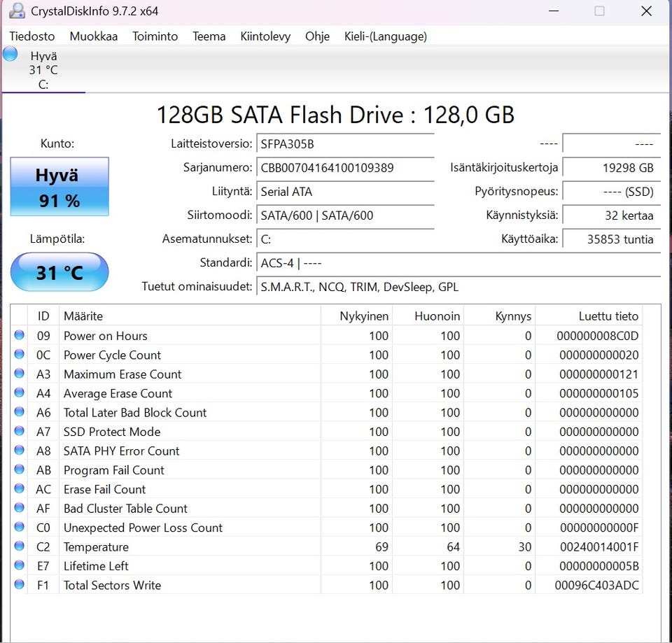Click the status orb beside Maximum Erase Count

(19, 374)
